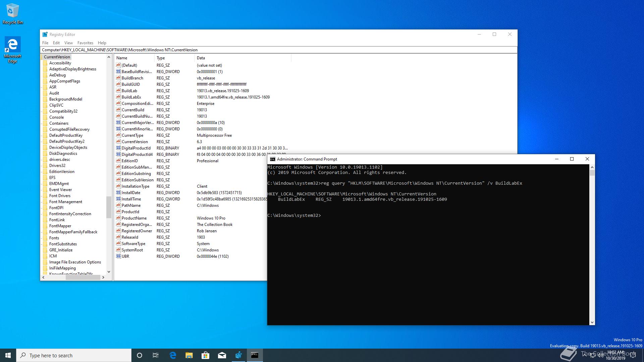Click the volume speaker icon in system tray

(x=600, y=355)
